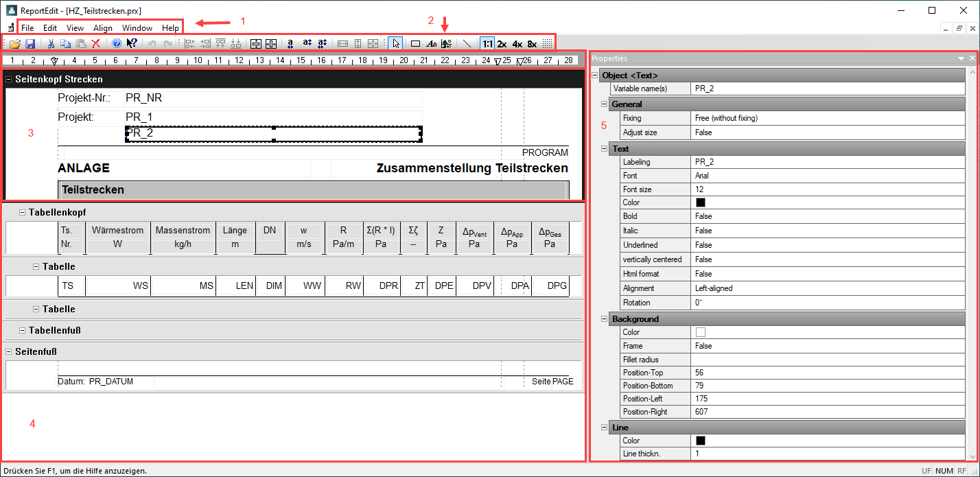Click the Copy icon in toolbar
This screenshot has height=477, width=980.
[66, 43]
